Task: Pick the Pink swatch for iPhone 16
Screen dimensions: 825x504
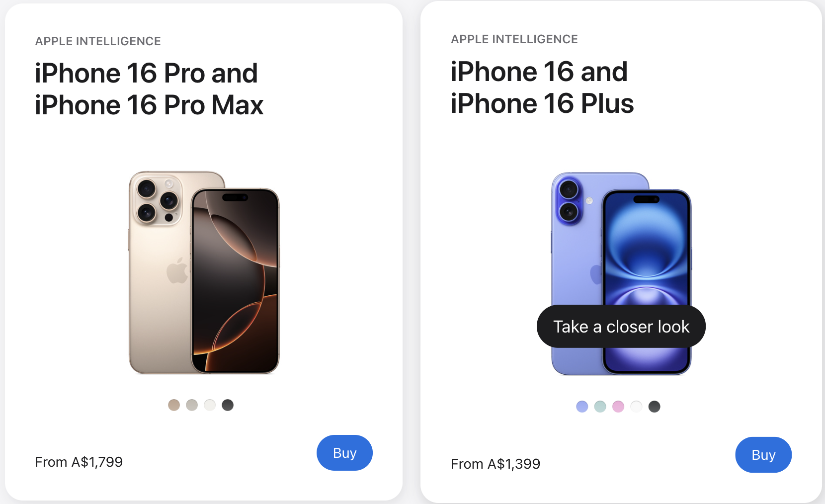Action: point(618,407)
